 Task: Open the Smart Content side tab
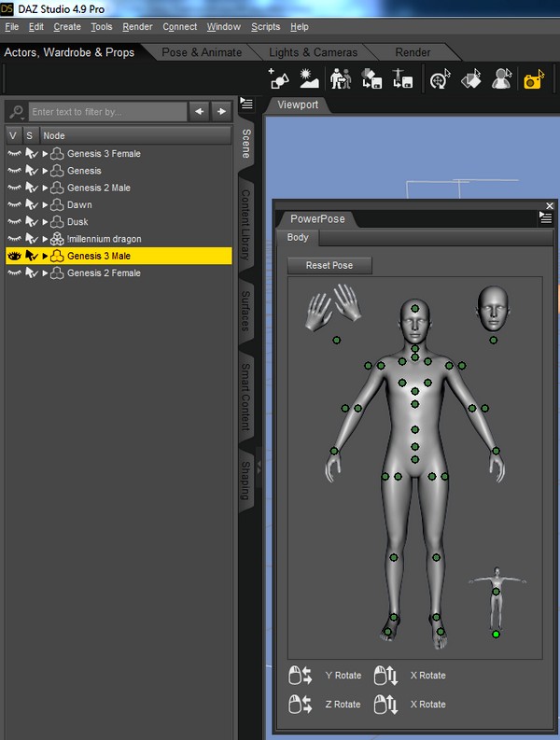pos(246,397)
